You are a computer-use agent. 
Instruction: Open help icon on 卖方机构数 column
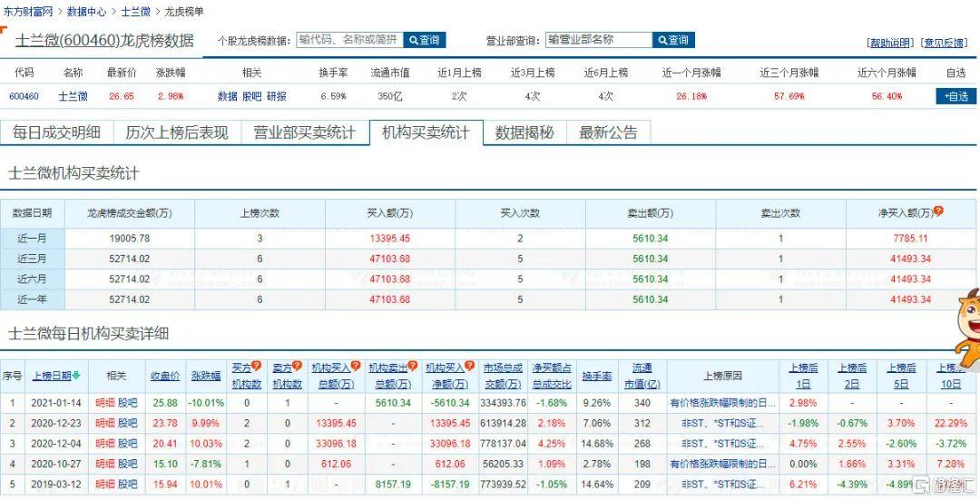click(x=297, y=366)
